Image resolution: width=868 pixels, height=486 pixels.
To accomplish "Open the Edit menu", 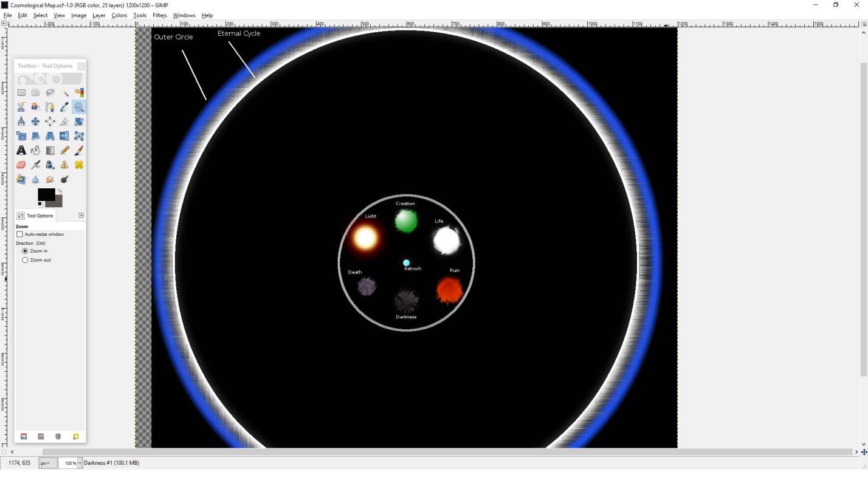I will (x=22, y=15).
